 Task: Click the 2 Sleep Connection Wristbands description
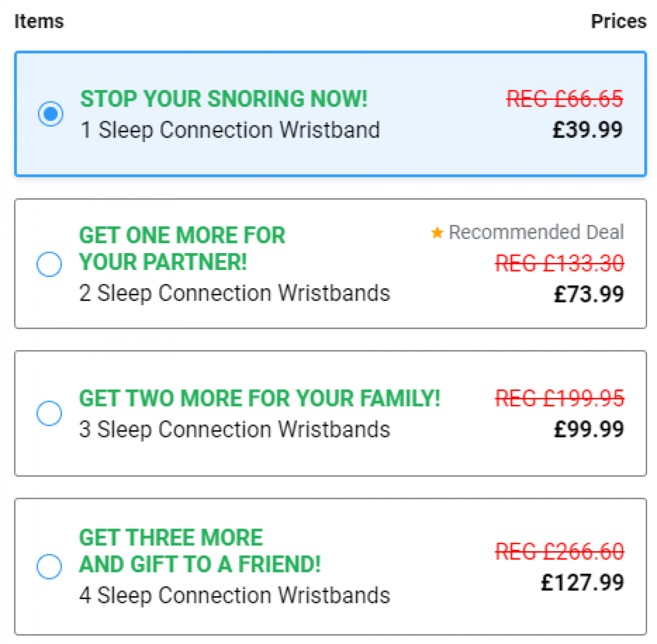point(234,292)
